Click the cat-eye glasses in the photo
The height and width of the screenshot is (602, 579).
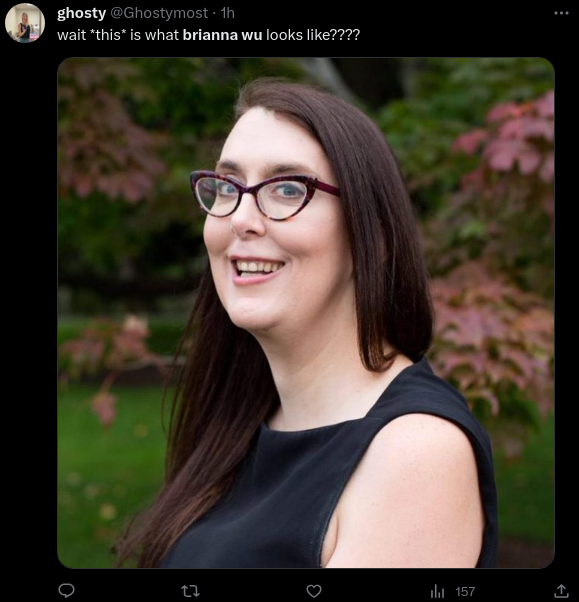[264, 195]
